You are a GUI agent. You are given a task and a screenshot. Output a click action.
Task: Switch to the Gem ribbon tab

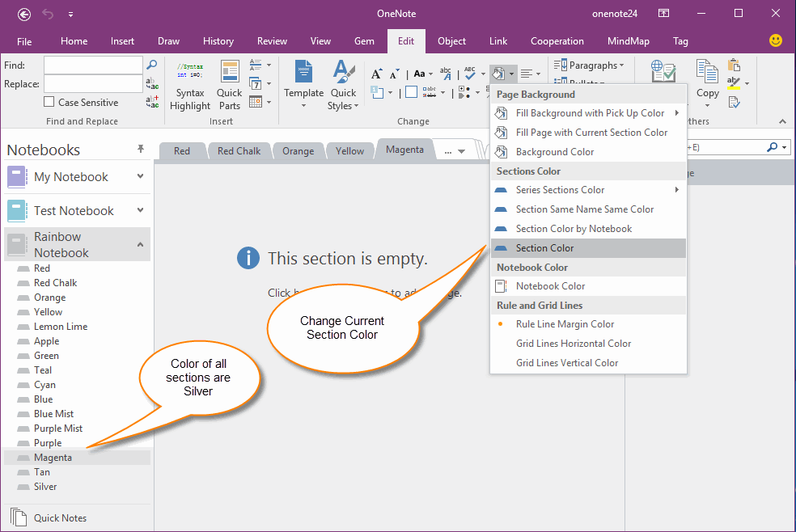coord(364,41)
